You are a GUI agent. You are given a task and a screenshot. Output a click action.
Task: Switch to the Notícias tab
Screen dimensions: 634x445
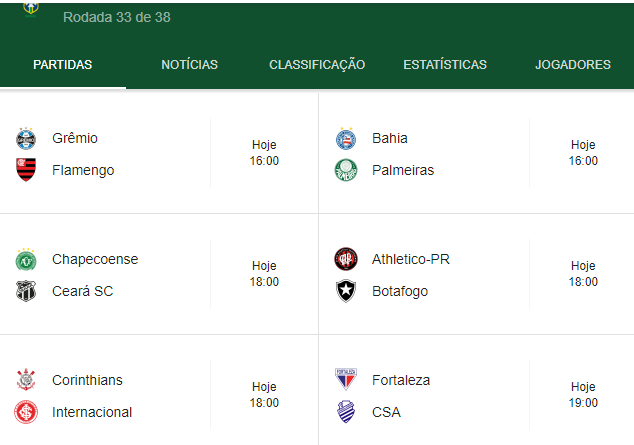[x=189, y=64]
